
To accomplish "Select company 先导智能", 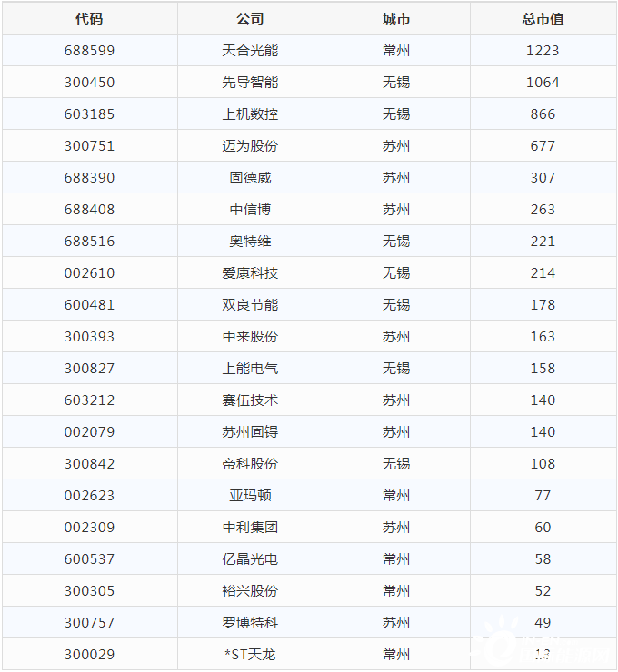I will 251,83.
